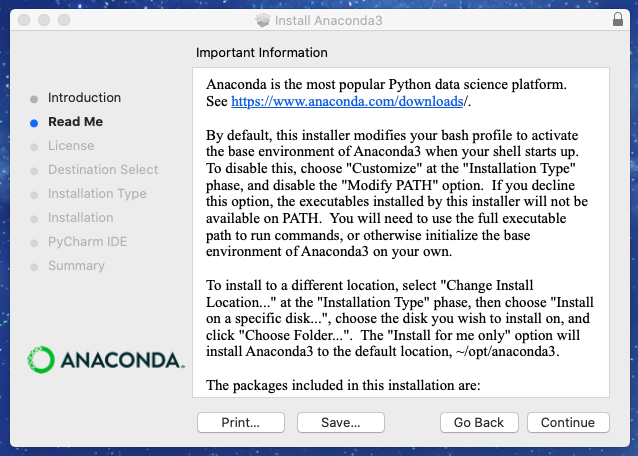Screen dimensions: 638x456
Task: Click the blue Read Me step bullet
Action: pyautogui.click(x=34, y=123)
